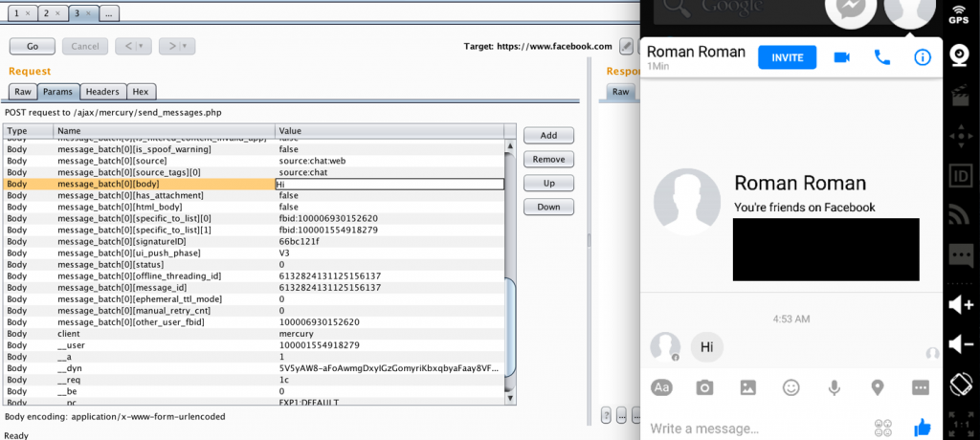Image resolution: width=980 pixels, height=440 pixels.
Task: Open the conversation info icon in Messenger
Action: pos(923,57)
